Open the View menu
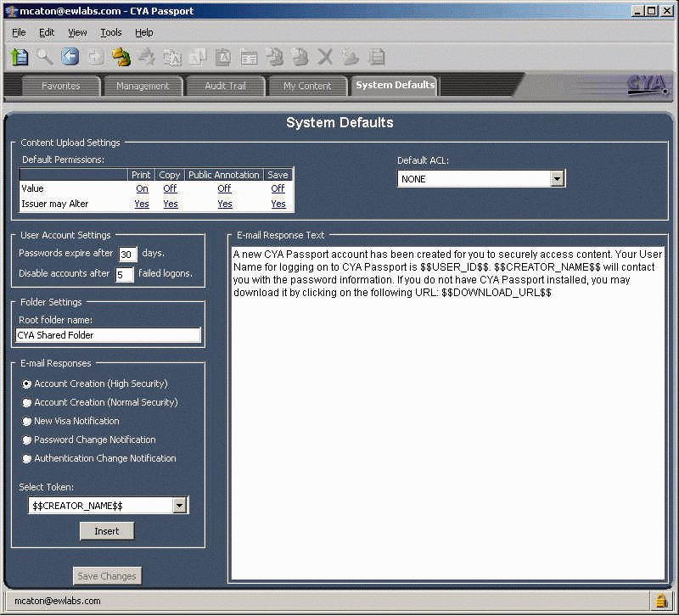Screen dimensions: 679x616 tap(77, 32)
